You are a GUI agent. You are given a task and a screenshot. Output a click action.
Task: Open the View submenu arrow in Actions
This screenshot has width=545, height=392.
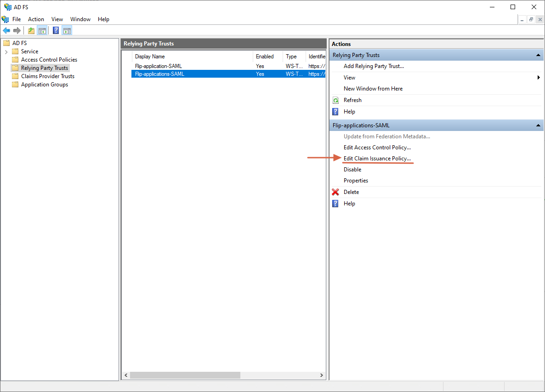[x=539, y=78]
